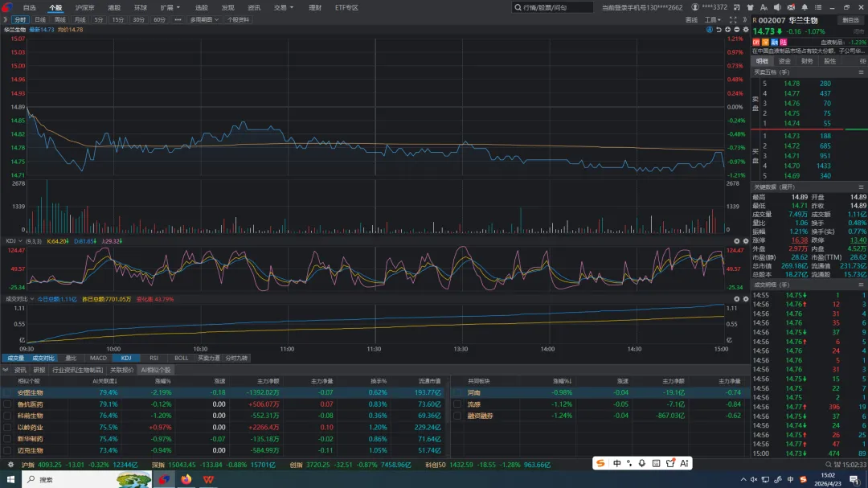868x488 pixels.
Task: Tick the checkbox for 迈克生物
Action: point(7,450)
